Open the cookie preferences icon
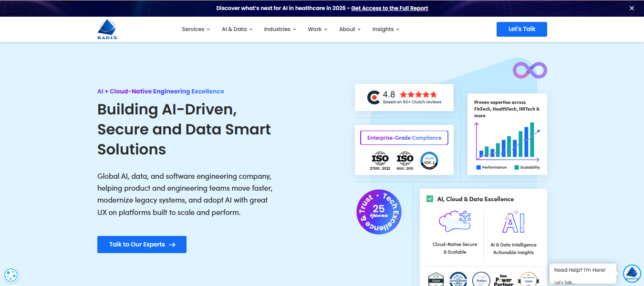The width and height of the screenshot is (644, 286). click(11, 275)
